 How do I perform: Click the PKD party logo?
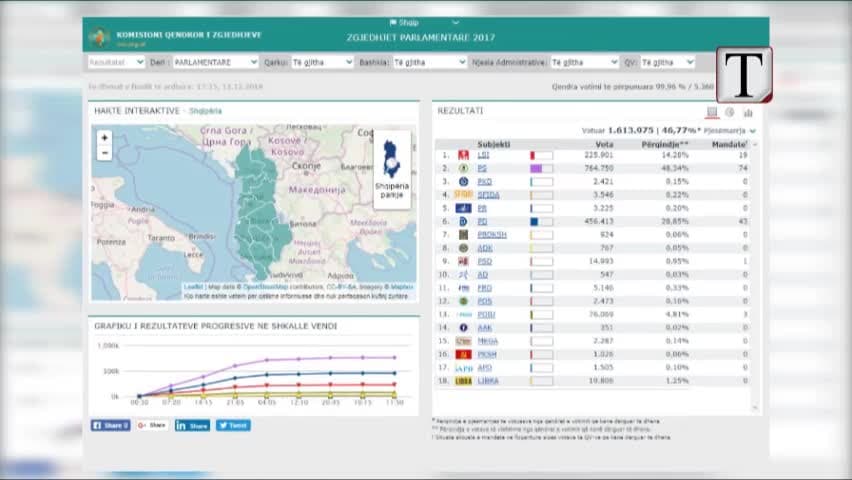coord(463,182)
